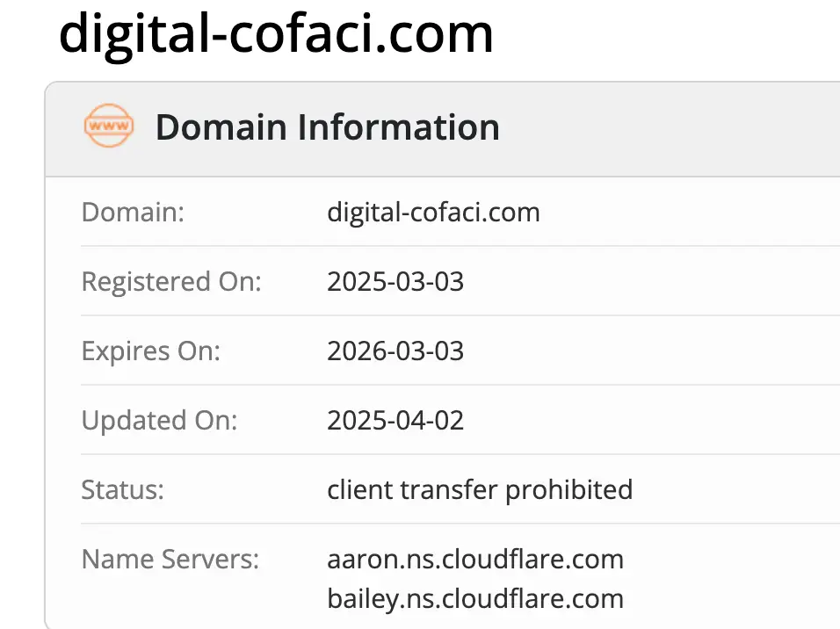Select the expiry date 2026-03-03

tap(395, 351)
